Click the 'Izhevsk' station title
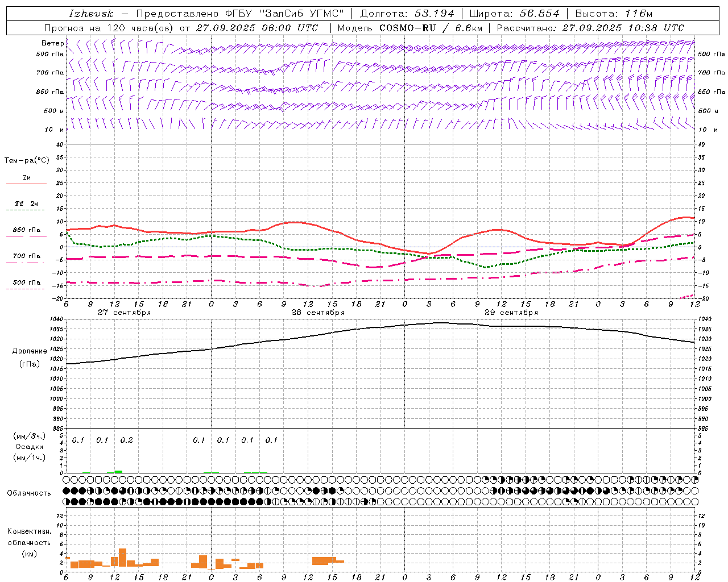The image size is (728, 582). pos(92,14)
